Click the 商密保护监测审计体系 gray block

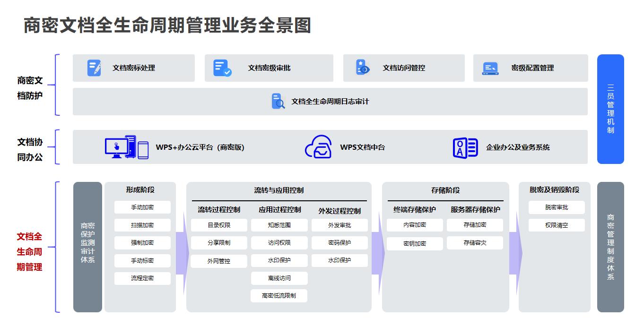point(87,247)
